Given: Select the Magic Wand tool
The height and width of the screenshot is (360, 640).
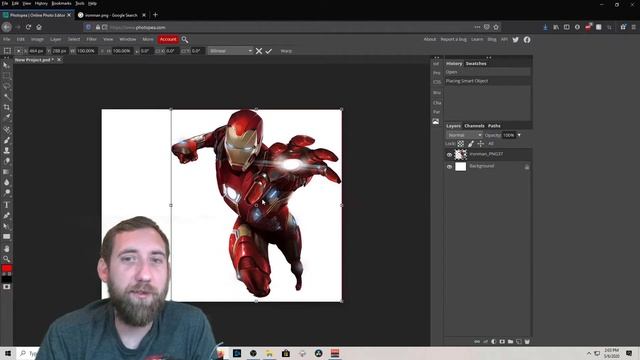Looking at the screenshot, I should coord(7,97).
